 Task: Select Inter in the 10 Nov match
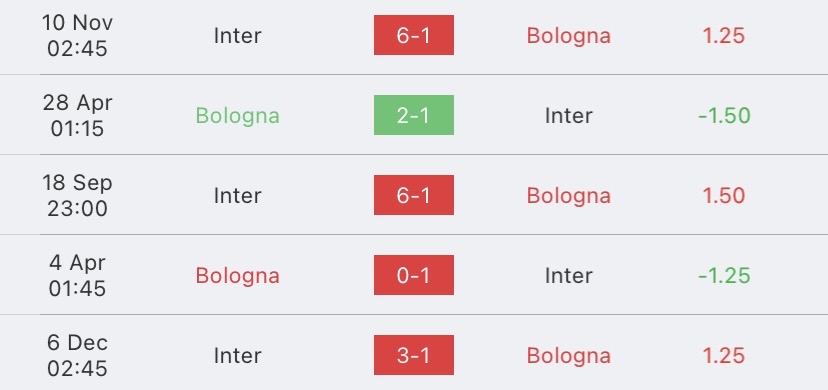(237, 35)
